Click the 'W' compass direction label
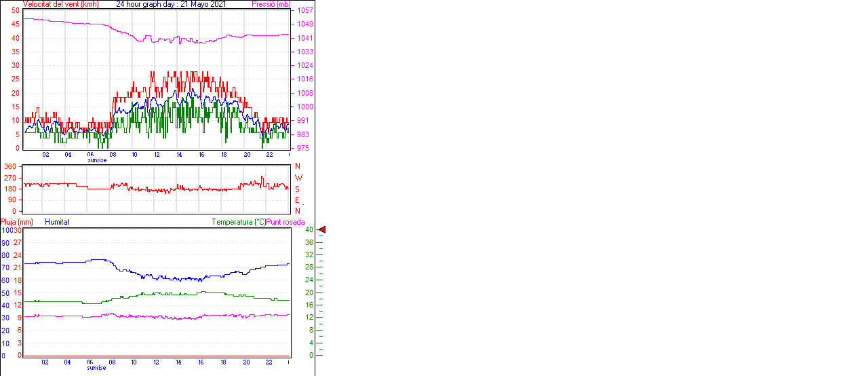The height and width of the screenshot is (376, 868). 298,178
